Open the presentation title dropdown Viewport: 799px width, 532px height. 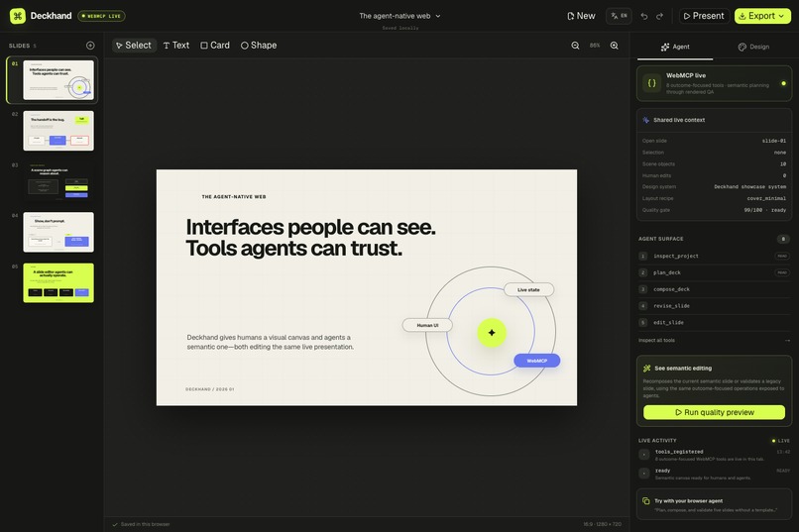click(x=399, y=16)
